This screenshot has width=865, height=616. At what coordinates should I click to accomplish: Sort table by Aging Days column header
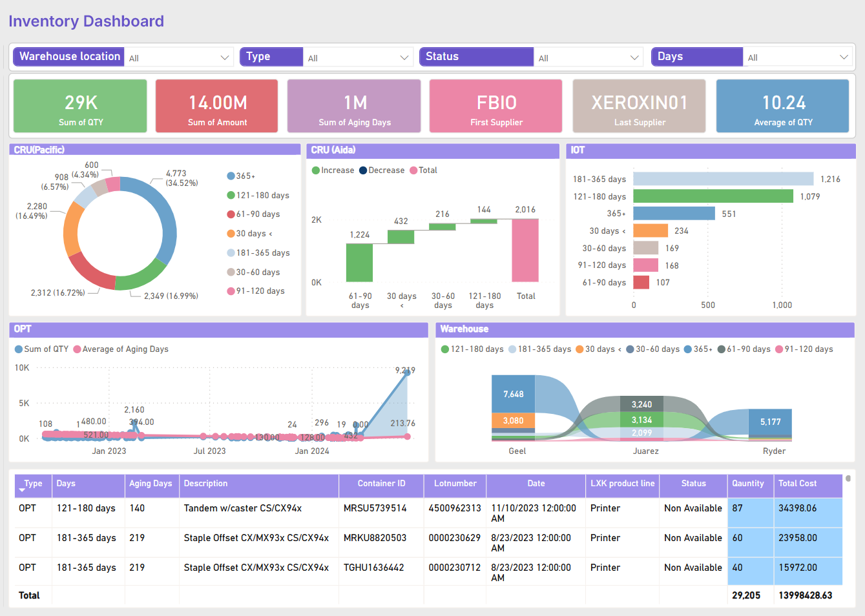[x=151, y=484]
